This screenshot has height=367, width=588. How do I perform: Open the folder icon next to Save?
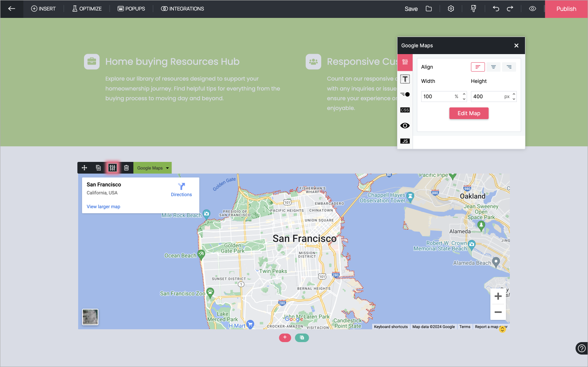click(x=429, y=9)
